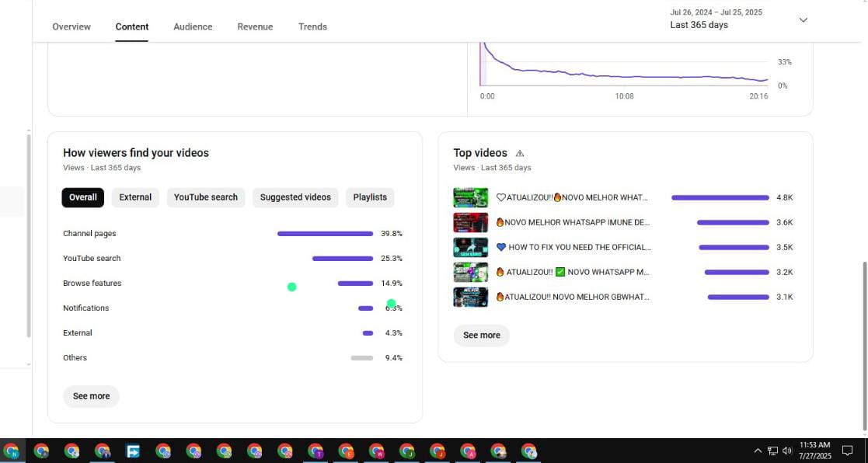Switch to the Audience tab

pyautogui.click(x=193, y=26)
